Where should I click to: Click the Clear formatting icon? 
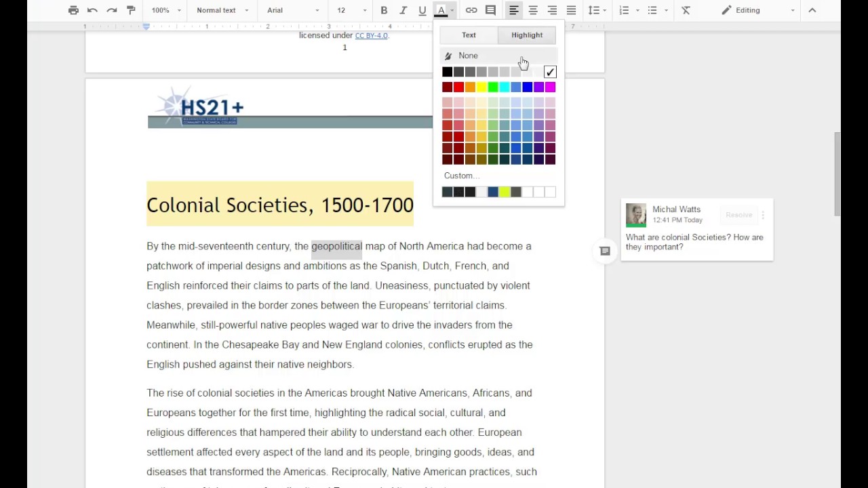coord(686,10)
